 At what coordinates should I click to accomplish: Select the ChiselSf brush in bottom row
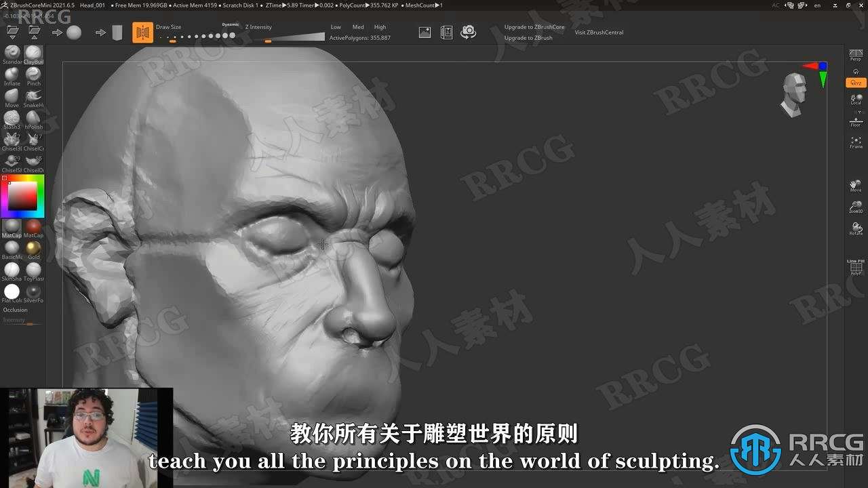pos(12,163)
